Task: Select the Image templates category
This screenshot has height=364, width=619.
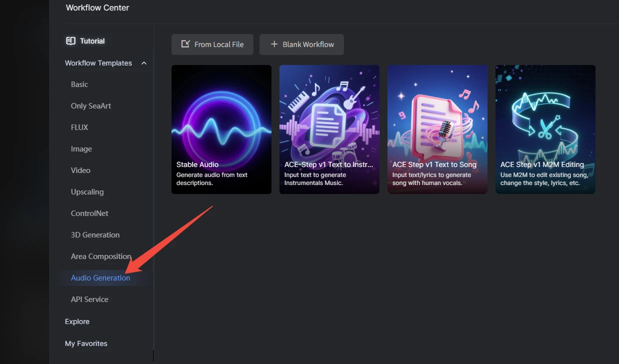Action: pyautogui.click(x=81, y=149)
